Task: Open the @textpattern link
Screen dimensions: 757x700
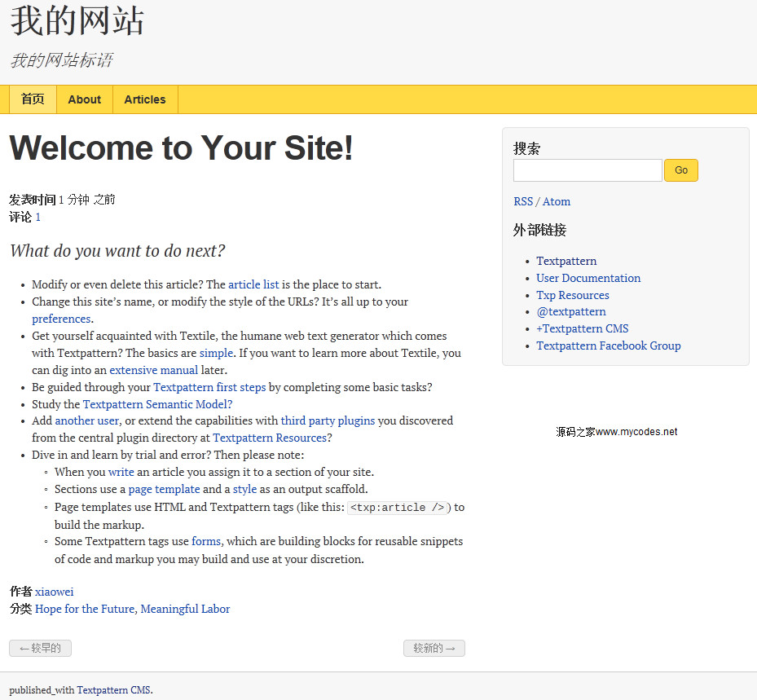Action: pos(571,312)
